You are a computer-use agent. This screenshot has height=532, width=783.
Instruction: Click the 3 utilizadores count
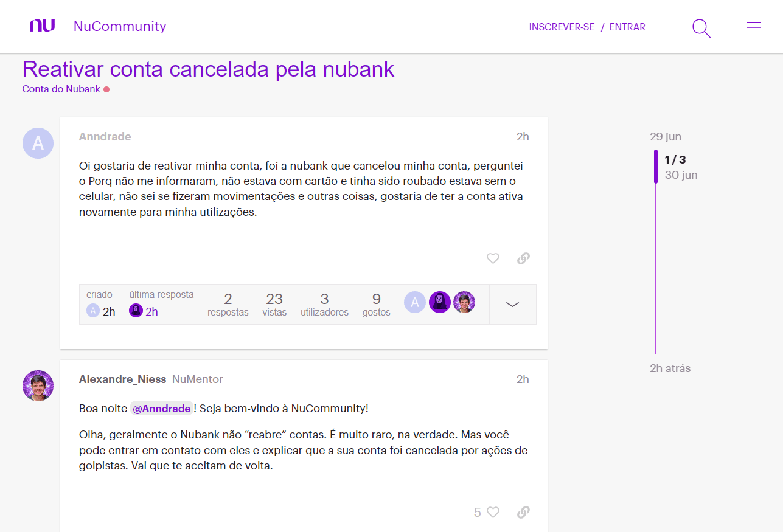click(324, 305)
